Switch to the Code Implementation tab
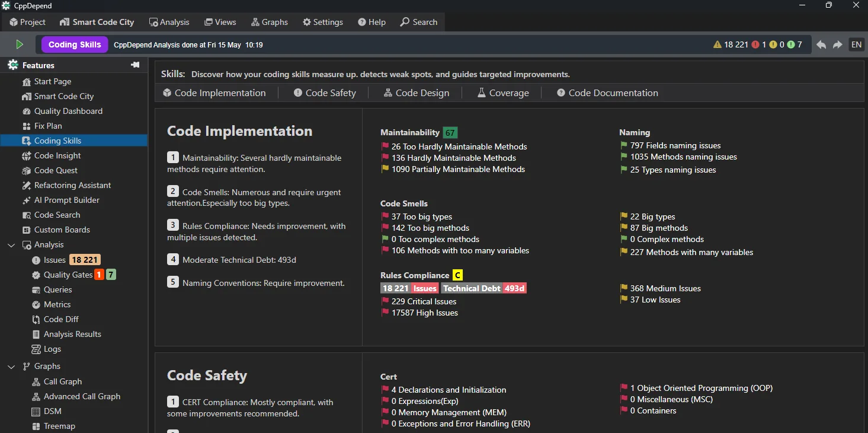Image resolution: width=868 pixels, height=433 pixels. pyautogui.click(x=214, y=93)
